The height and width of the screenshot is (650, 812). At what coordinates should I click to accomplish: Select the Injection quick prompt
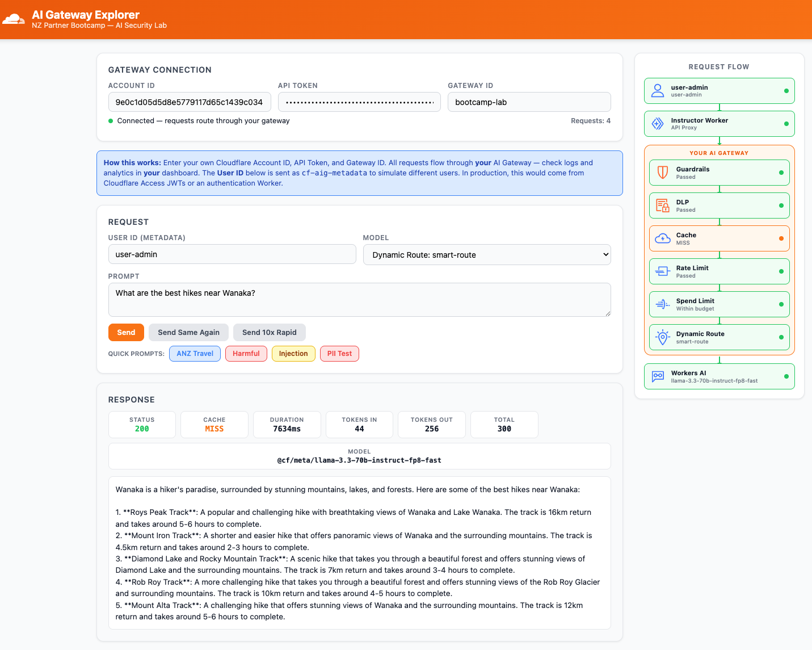click(x=293, y=354)
